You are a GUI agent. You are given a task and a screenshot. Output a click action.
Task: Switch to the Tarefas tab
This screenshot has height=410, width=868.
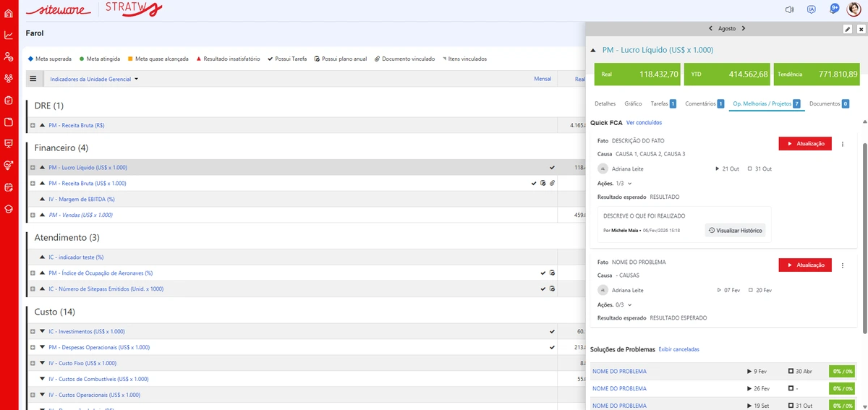coord(663,104)
